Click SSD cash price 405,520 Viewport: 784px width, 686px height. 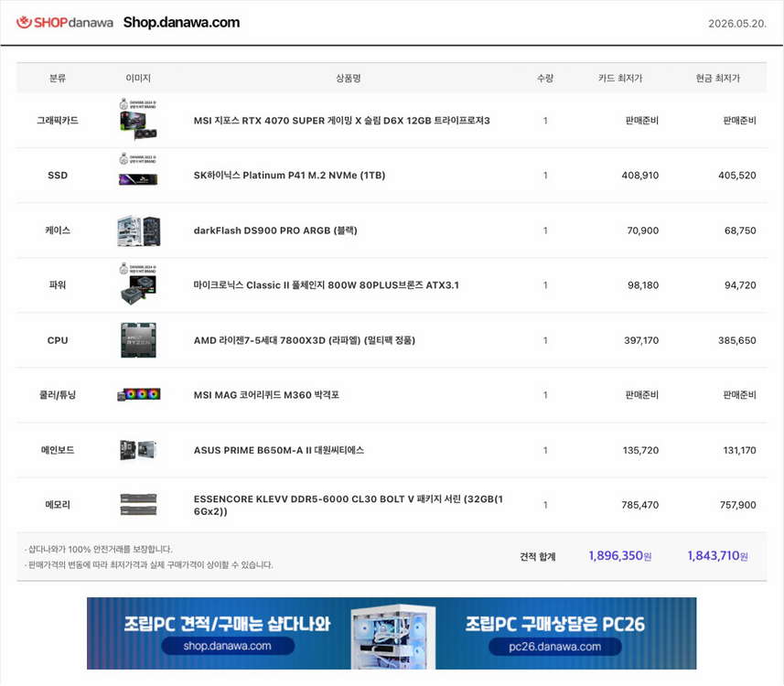(x=737, y=176)
